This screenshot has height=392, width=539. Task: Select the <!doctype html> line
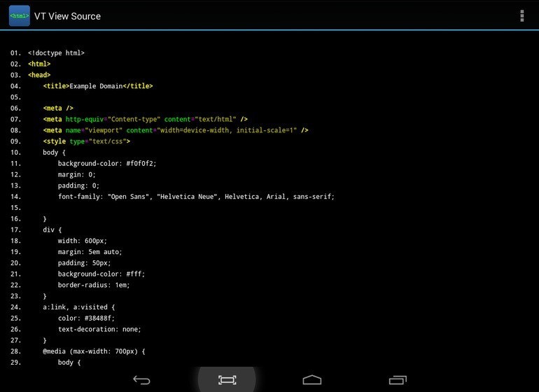(57, 53)
